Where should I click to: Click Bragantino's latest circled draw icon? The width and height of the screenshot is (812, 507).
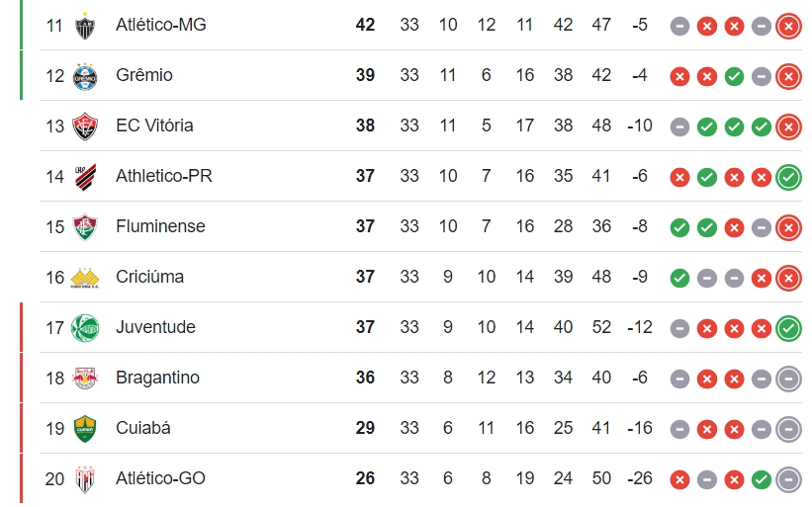[788, 379]
